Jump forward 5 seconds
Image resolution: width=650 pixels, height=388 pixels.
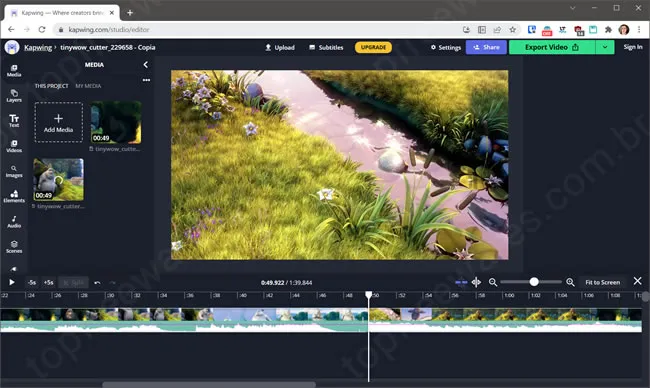click(49, 282)
